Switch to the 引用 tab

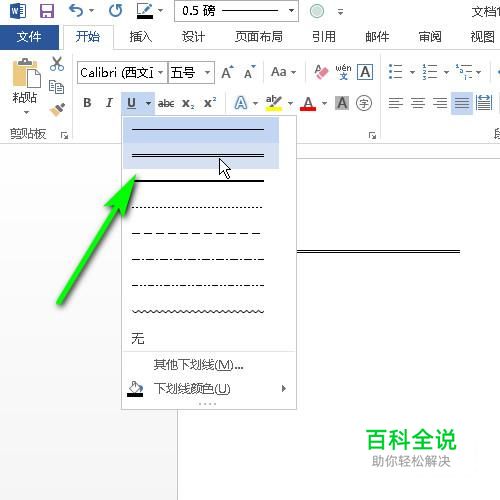point(324,37)
